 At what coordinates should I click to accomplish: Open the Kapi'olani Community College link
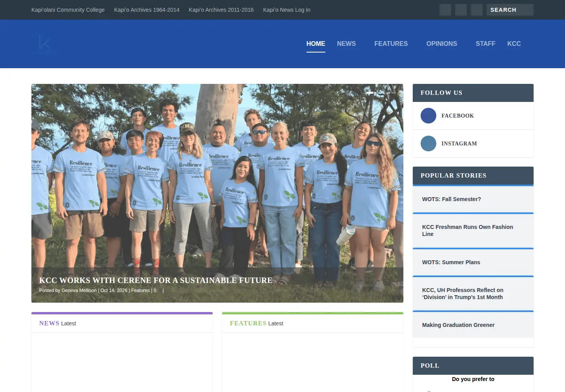pyautogui.click(x=68, y=10)
